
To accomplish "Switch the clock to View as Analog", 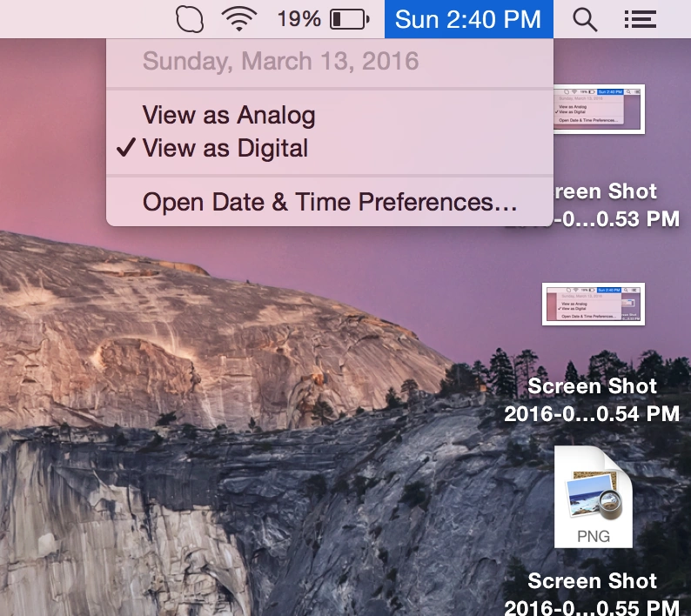I will click(229, 115).
